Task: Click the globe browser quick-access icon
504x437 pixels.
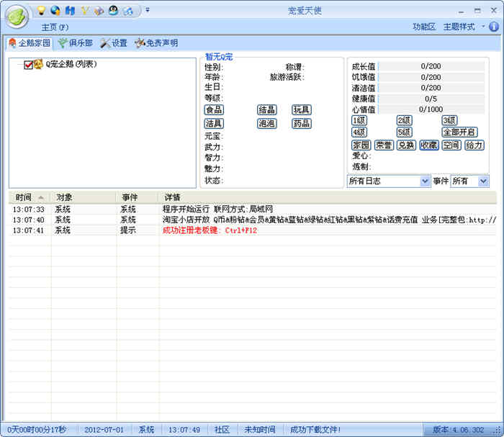Action: pyautogui.click(x=55, y=11)
